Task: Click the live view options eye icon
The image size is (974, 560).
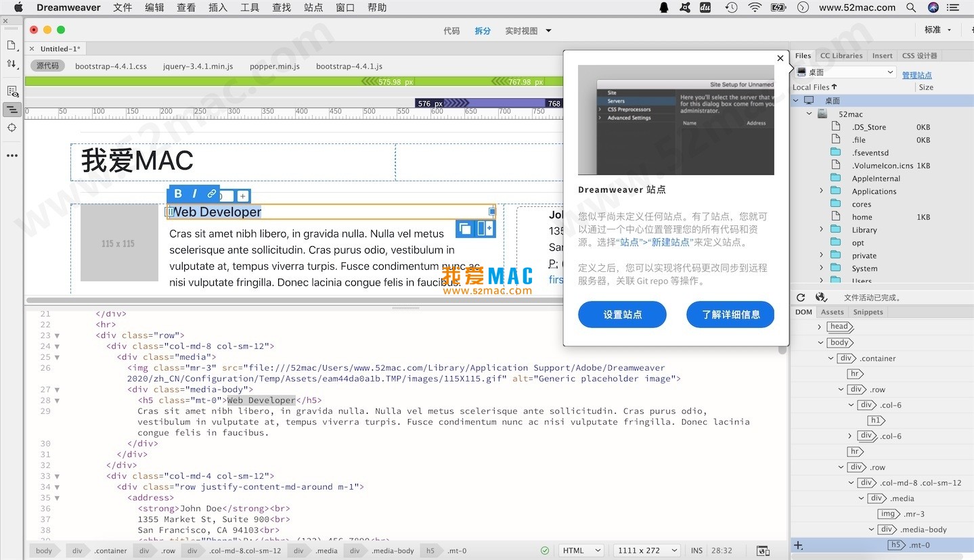Action: tap(12, 91)
